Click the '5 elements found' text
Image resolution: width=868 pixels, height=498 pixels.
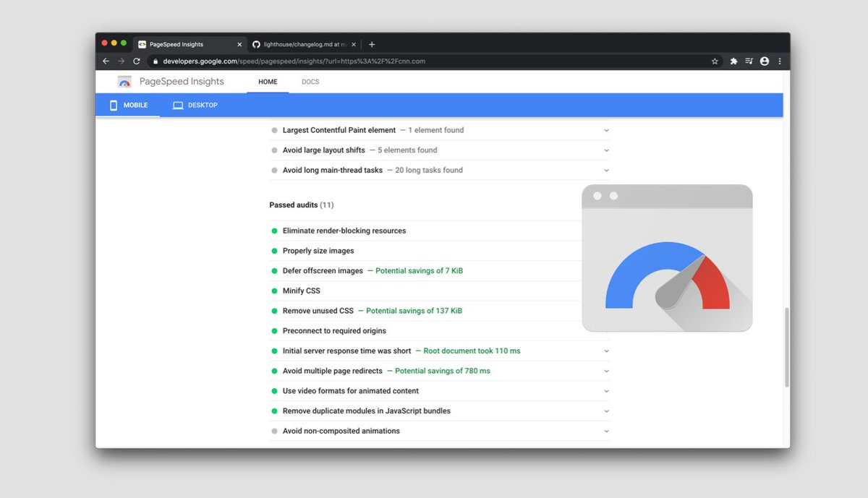407,150
